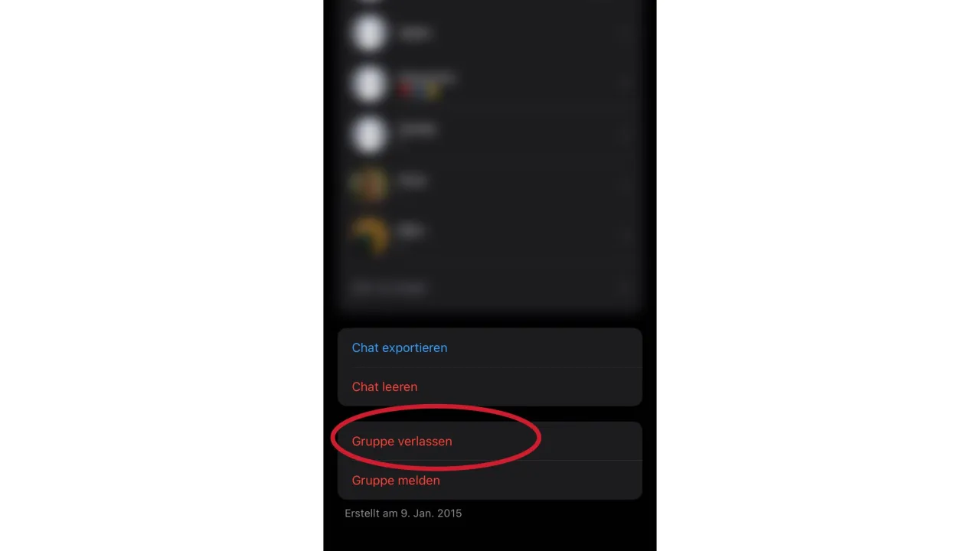
Task: Open the member with orange-green profile picture
Action: [x=369, y=184]
